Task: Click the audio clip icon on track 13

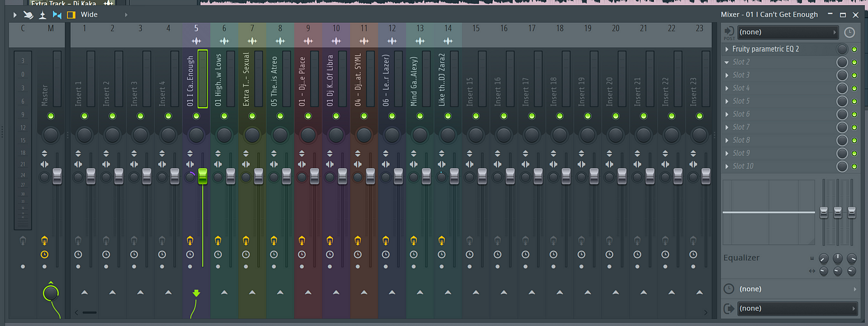Action: [420, 41]
